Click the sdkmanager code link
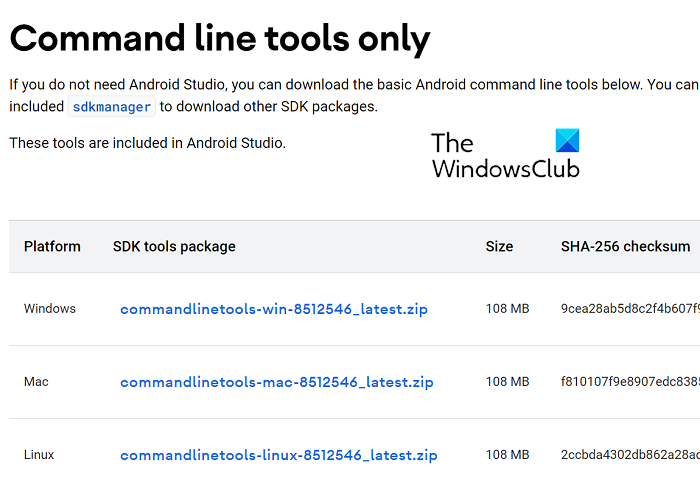Viewport: 700px width, 490px height. click(x=111, y=107)
